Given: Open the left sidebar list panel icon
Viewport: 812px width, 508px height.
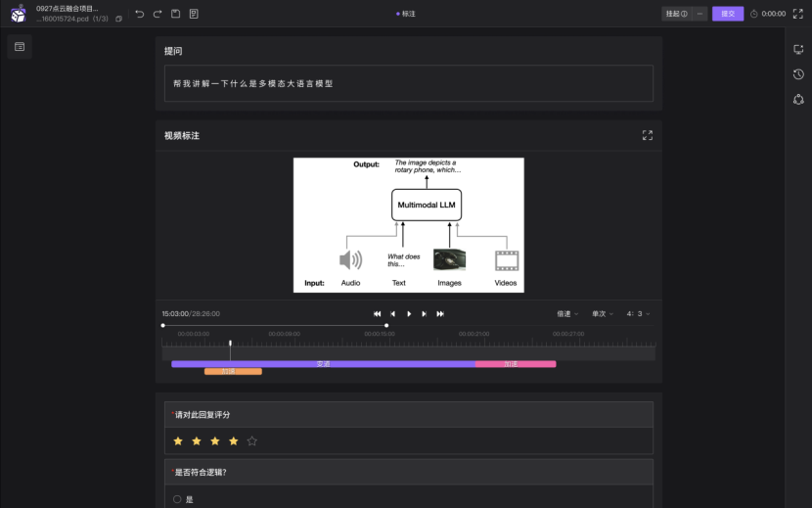Looking at the screenshot, I should (20, 47).
